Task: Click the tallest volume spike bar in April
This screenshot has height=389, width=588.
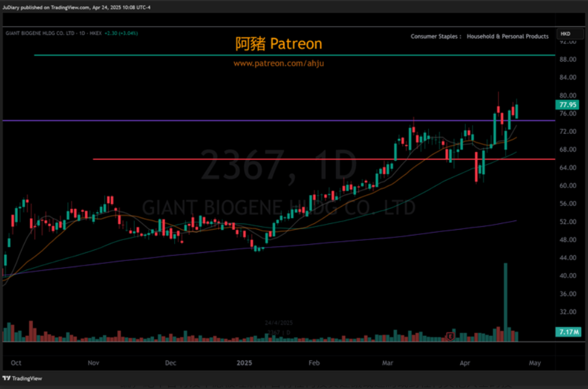Action: pyautogui.click(x=505, y=302)
